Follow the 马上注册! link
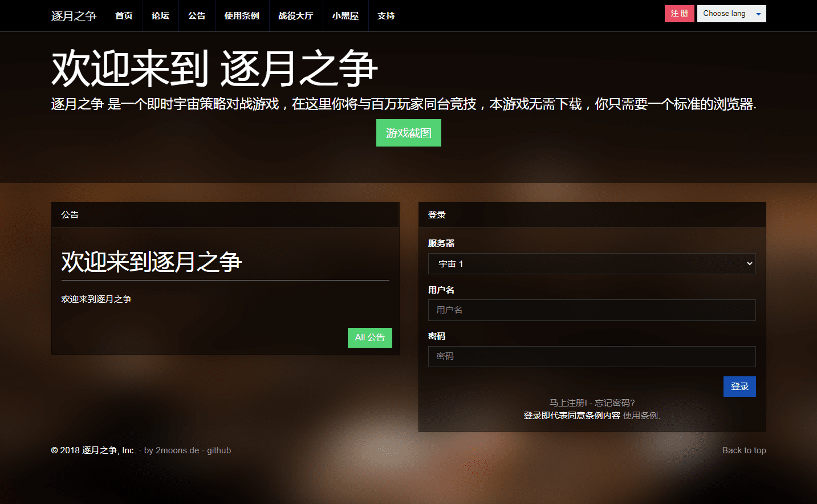The width and height of the screenshot is (817, 504). tap(568, 403)
